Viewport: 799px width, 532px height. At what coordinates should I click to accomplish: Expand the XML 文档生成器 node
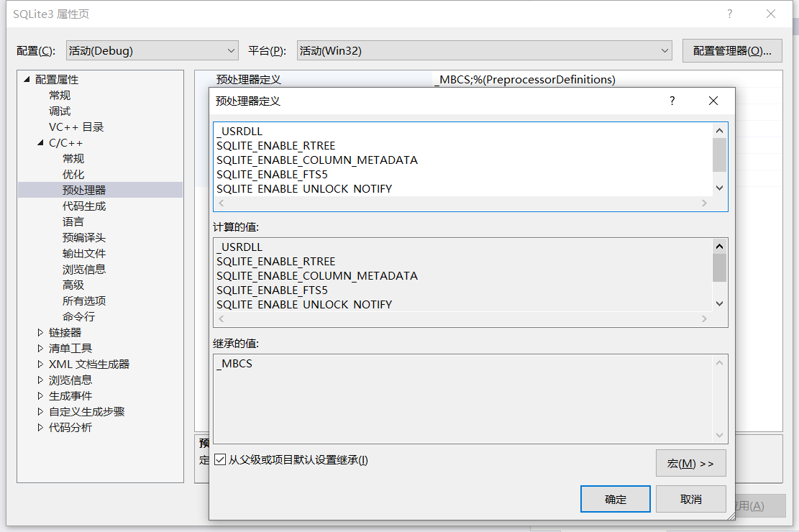[41, 364]
